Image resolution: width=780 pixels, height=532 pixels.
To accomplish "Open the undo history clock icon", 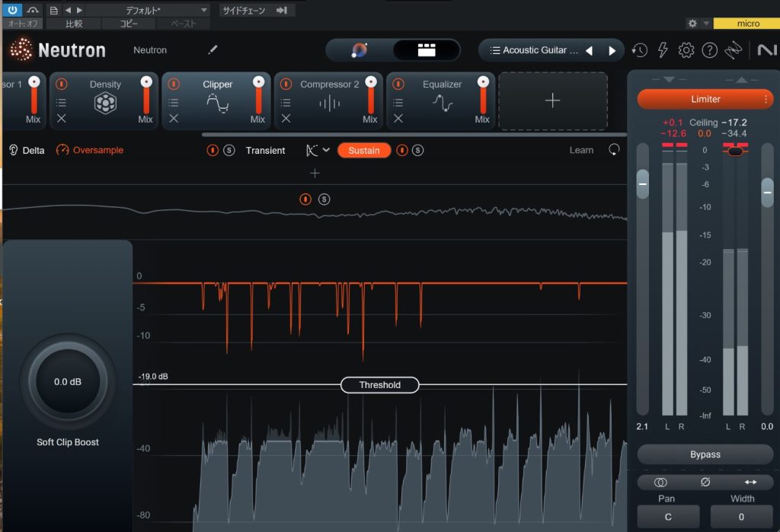I will [640, 50].
